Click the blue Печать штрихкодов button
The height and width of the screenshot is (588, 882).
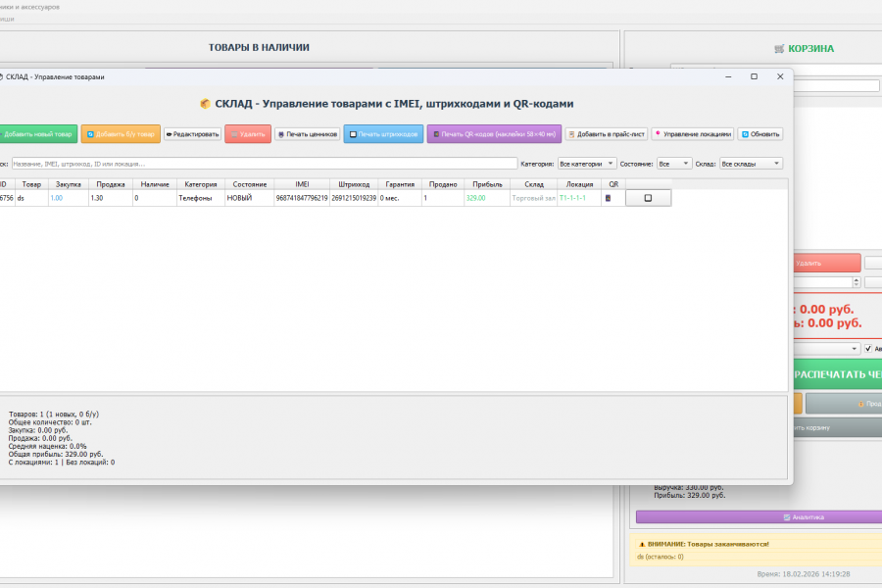coord(383,134)
